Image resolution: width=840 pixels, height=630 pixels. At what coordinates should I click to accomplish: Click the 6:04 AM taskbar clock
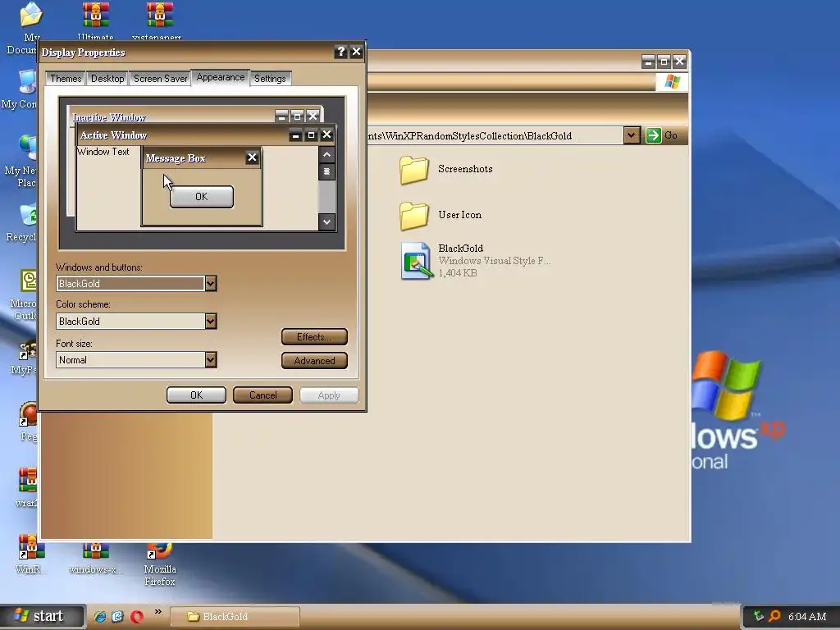pos(807,617)
